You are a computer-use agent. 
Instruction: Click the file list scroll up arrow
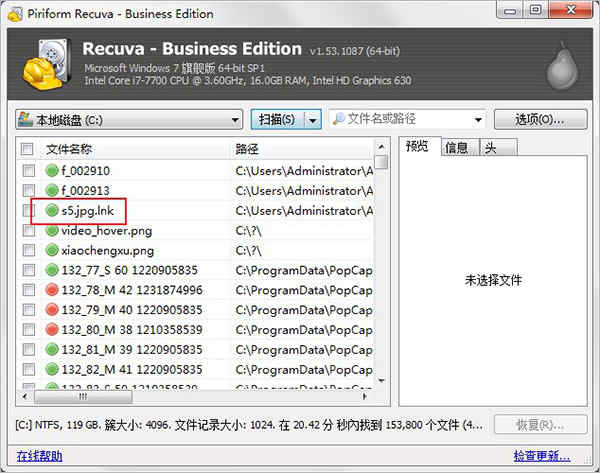[x=381, y=147]
